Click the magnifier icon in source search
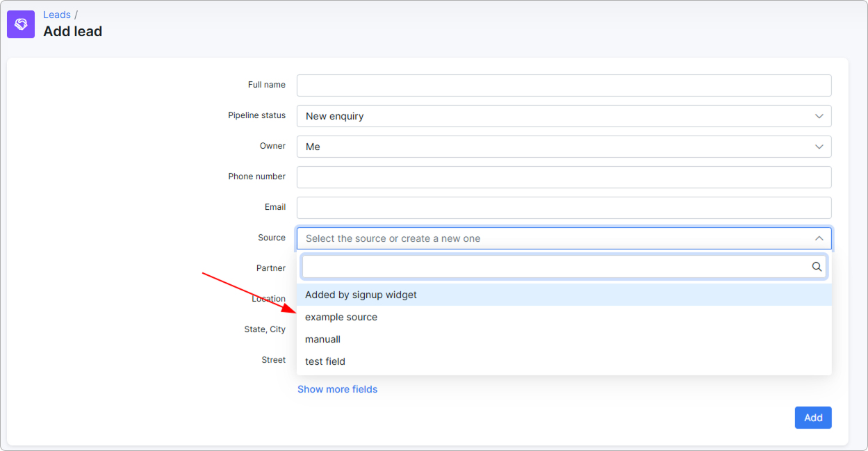The width and height of the screenshot is (868, 451). pos(817,267)
